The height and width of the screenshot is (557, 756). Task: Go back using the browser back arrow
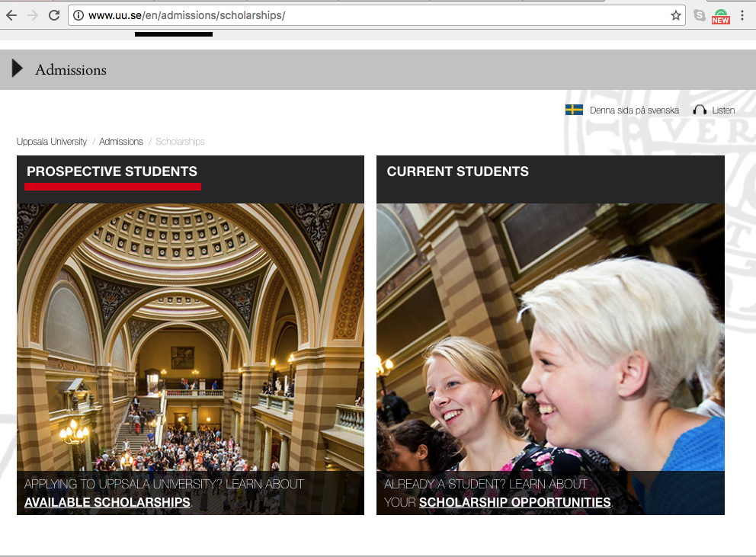coord(11,15)
